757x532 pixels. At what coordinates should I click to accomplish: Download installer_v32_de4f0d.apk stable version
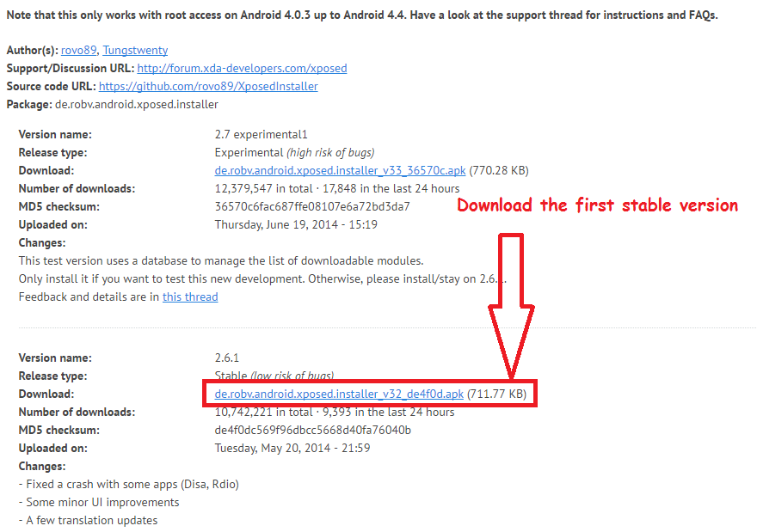coord(339,394)
